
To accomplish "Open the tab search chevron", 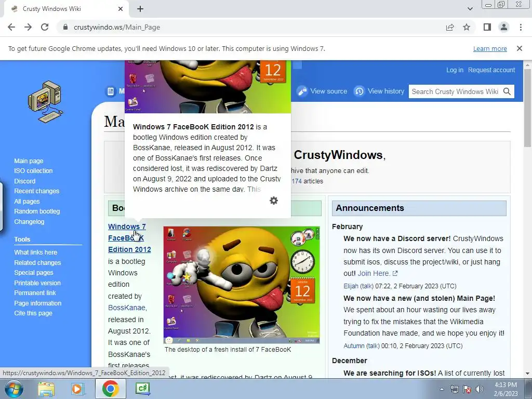I will coord(470,9).
